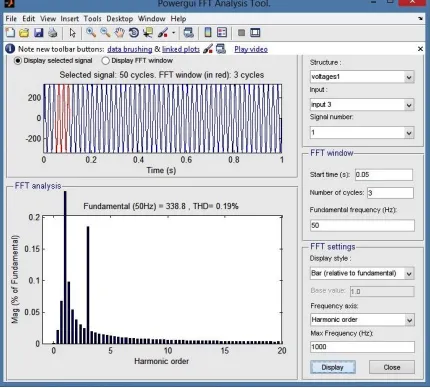Select the Pan hand tool
This screenshot has width=430, height=388.
click(x=119, y=32)
